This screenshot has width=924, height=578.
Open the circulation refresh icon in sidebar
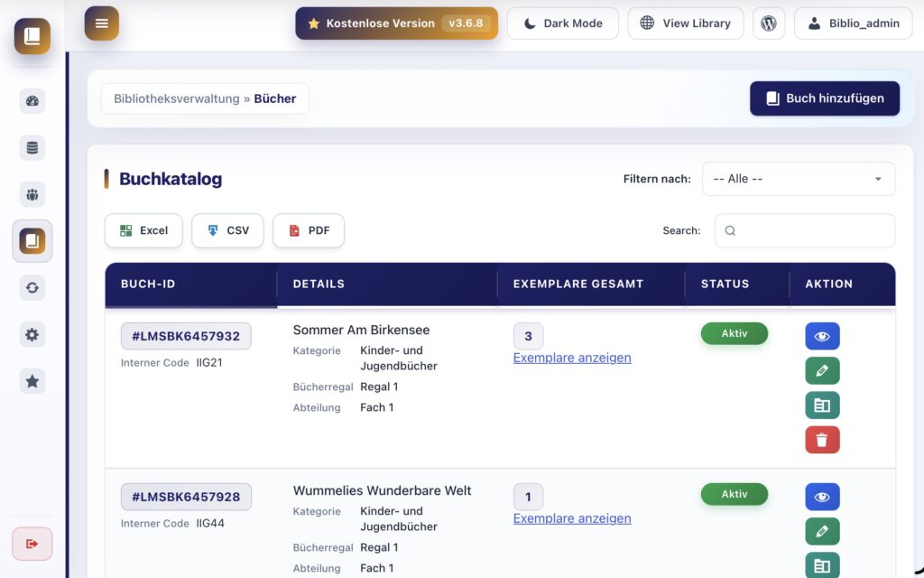click(32, 288)
